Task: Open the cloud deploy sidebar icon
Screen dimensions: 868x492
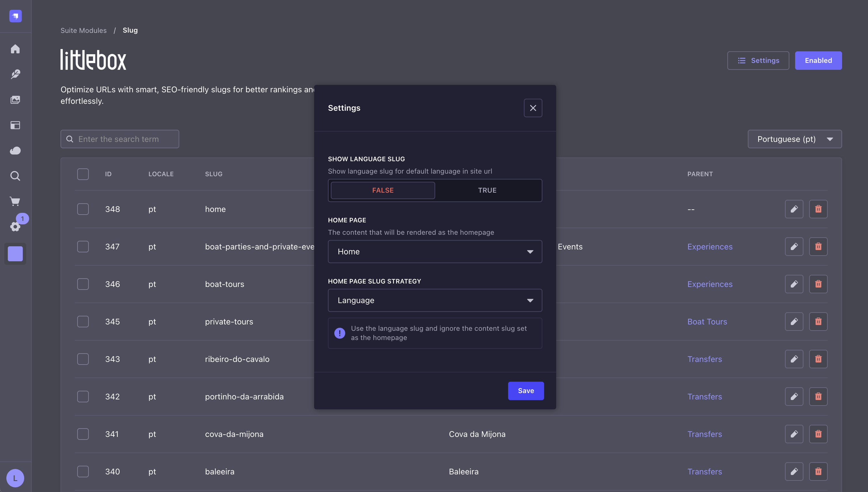Action: [15, 150]
